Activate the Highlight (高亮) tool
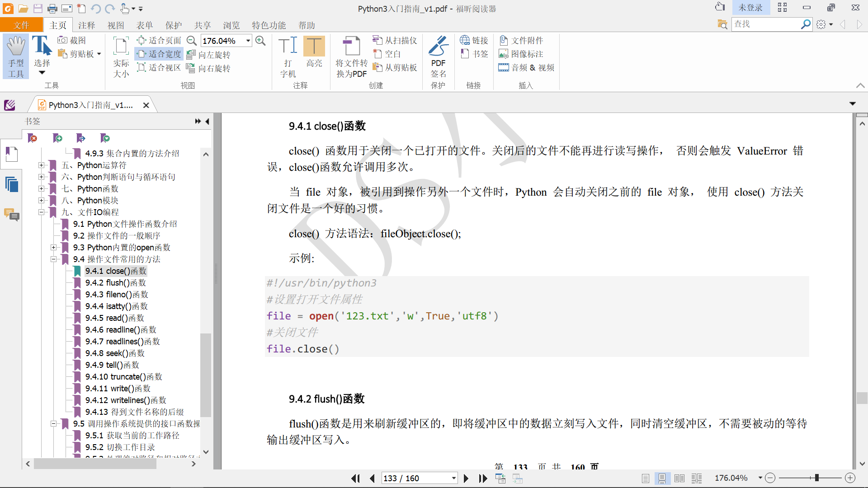 click(x=314, y=47)
